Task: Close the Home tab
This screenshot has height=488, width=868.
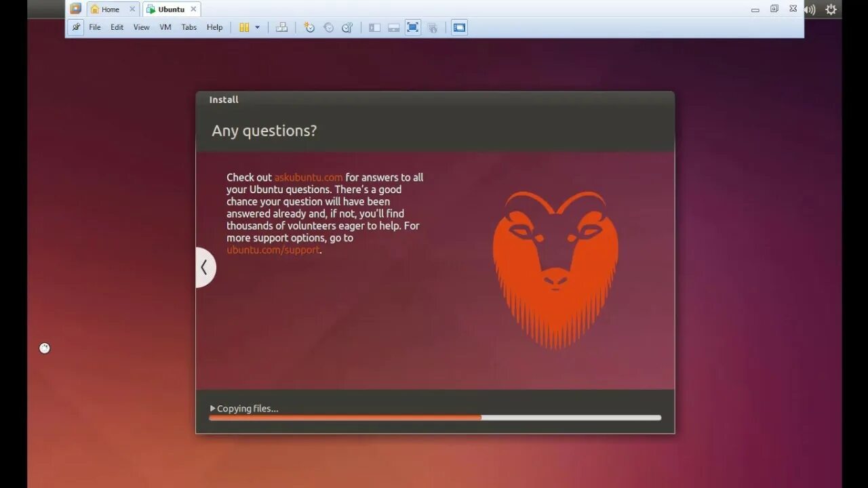Action: click(x=132, y=9)
